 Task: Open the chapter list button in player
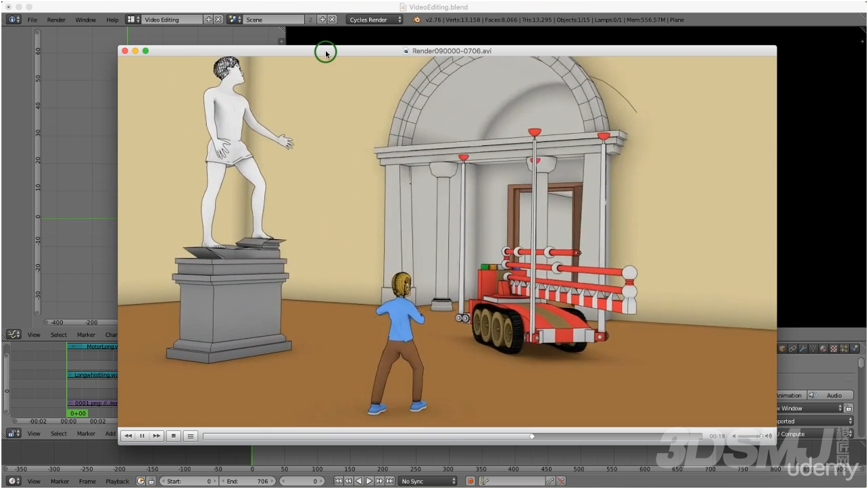pyautogui.click(x=191, y=436)
